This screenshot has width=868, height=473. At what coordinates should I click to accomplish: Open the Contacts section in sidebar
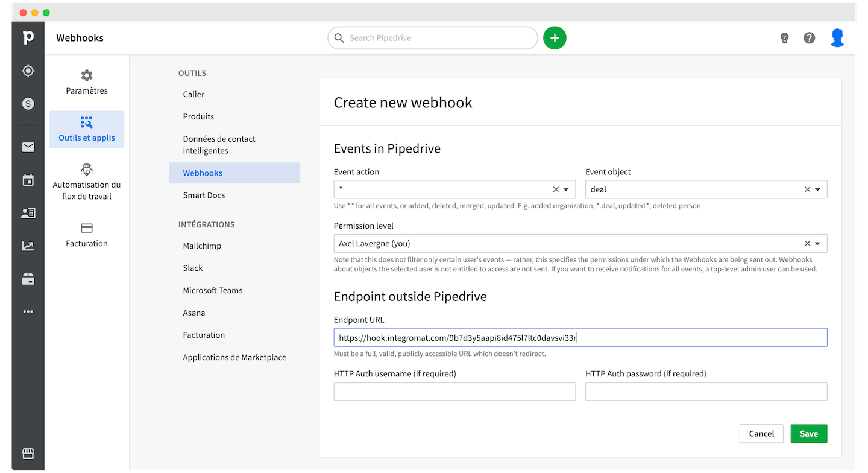click(28, 212)
